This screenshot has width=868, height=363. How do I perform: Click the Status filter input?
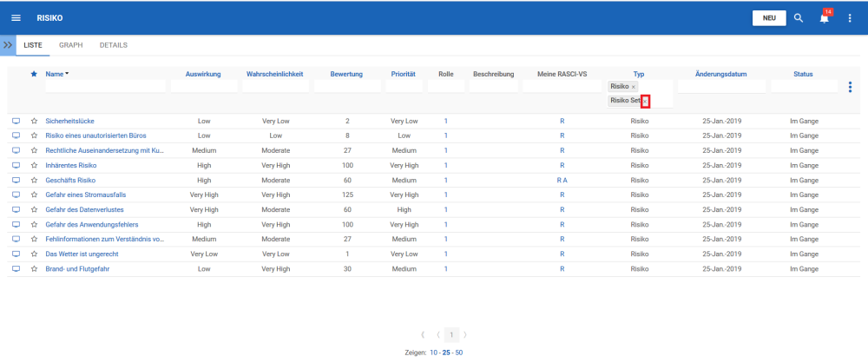[805, 87]
